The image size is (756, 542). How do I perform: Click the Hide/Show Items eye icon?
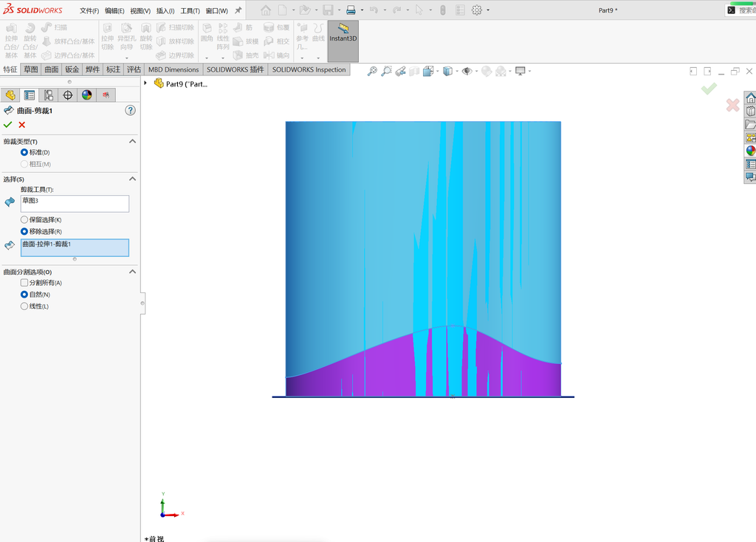[x=467, y=72]
